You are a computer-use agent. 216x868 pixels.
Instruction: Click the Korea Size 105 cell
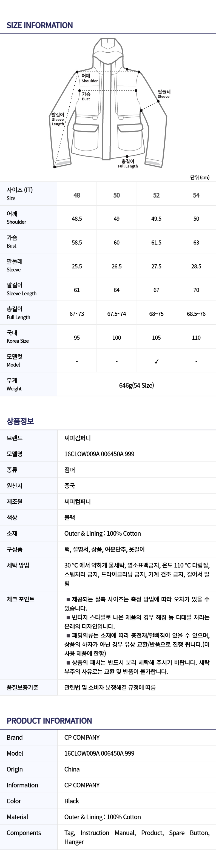coord(156,337)
